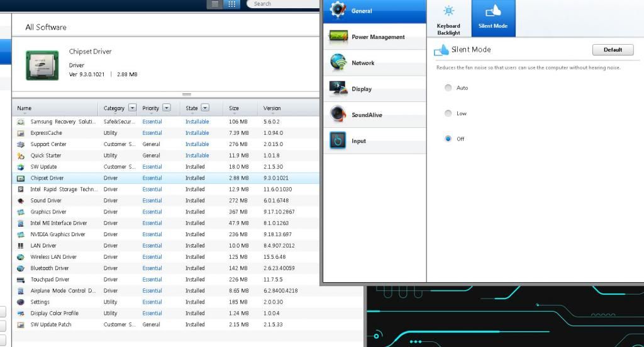Click General priority of SW Update Patch
Viewport: 644px width, 347px height.
tap(151, 324)
